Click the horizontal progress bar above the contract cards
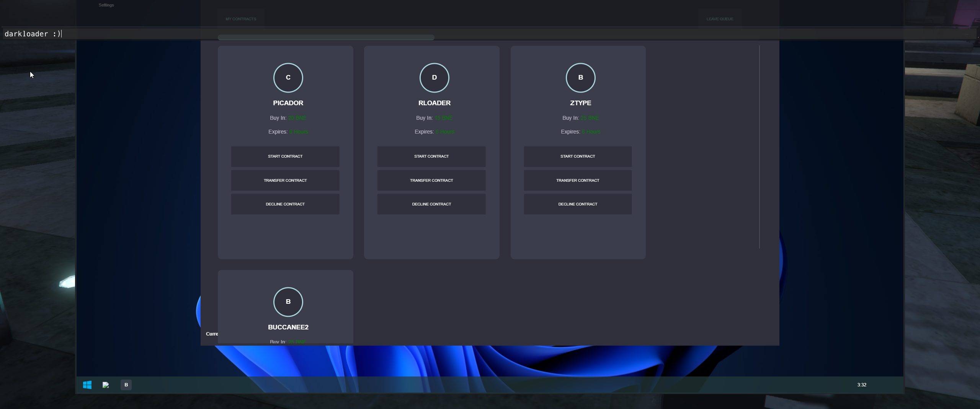The height and width of the screenshot is (409, 980). [326, 37]
